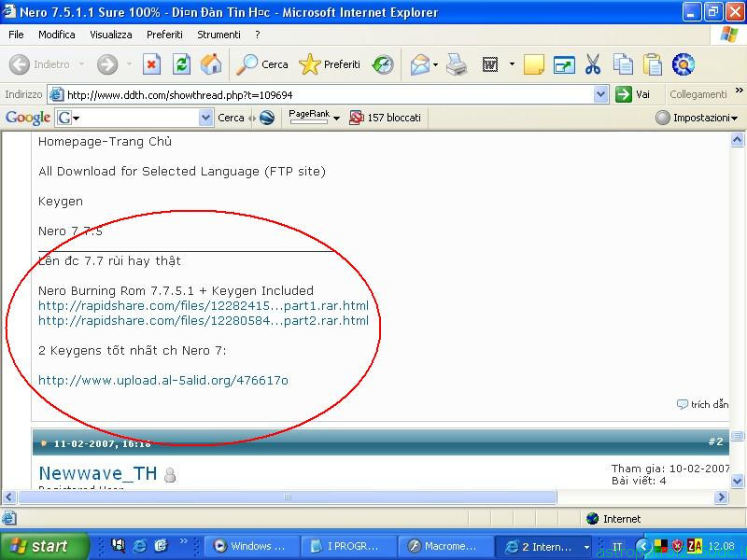The height and width of the screenshot is (560, 747).
Task: Open browsing history clock icon
Action: click(x=383, y=64)
